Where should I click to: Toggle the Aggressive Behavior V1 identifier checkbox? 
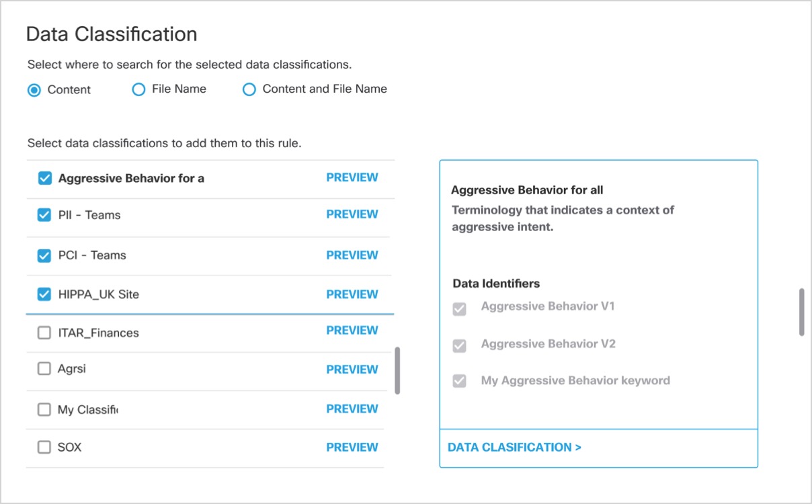click(460, 309)
